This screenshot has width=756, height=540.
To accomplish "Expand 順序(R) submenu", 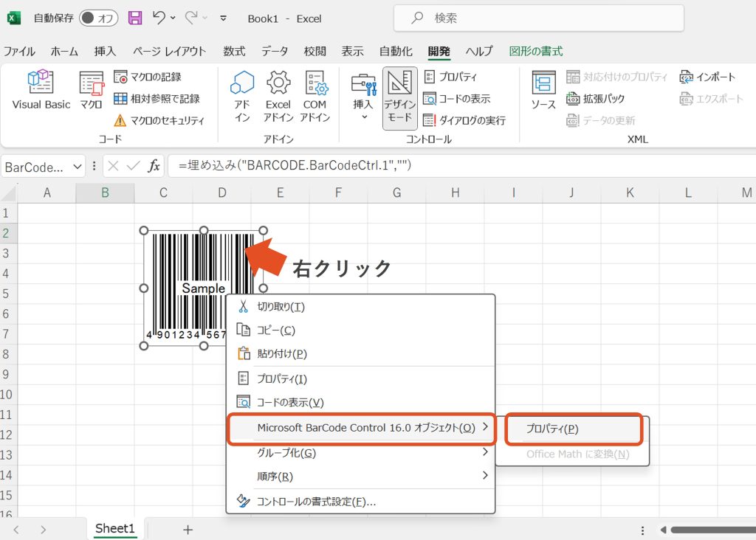I will 360,477.
